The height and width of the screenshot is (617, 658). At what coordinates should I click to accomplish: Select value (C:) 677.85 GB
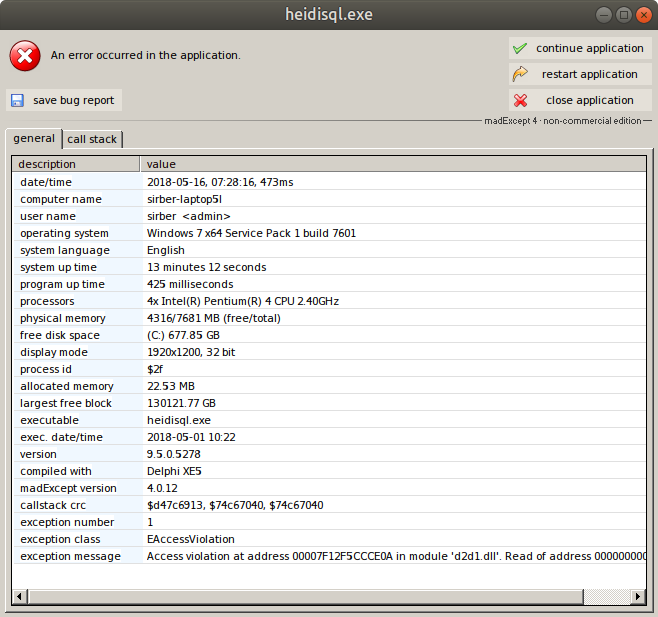183,335
